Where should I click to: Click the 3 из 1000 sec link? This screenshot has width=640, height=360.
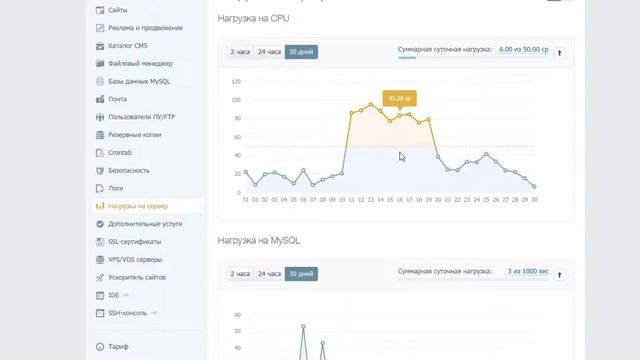click(528, 271)
